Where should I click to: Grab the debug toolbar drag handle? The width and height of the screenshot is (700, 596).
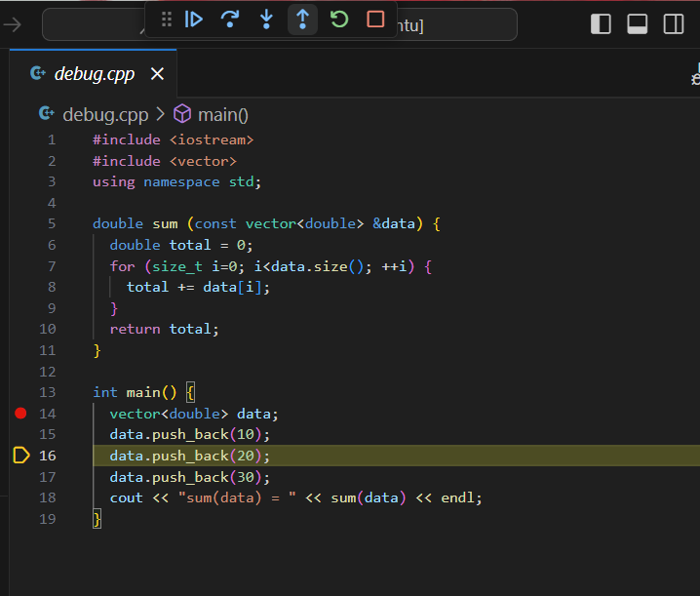point(166,19)
